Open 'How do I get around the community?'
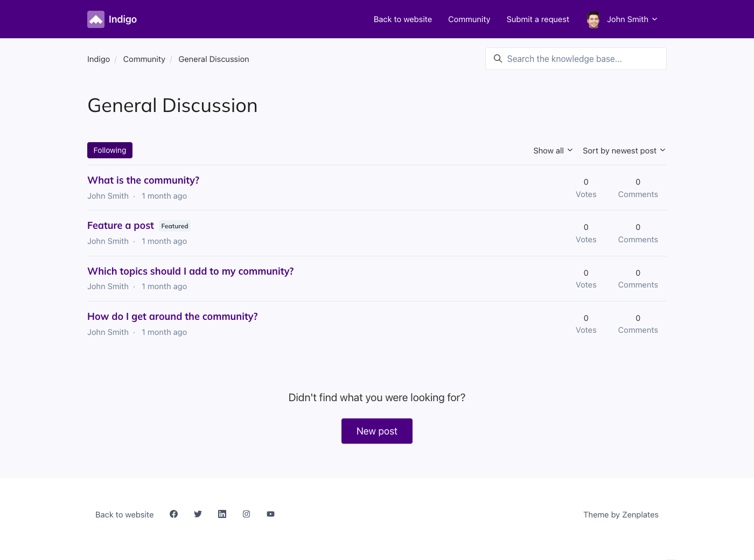Image resolution: width=754 pixels, height=560 pixels. click(172, 317)
